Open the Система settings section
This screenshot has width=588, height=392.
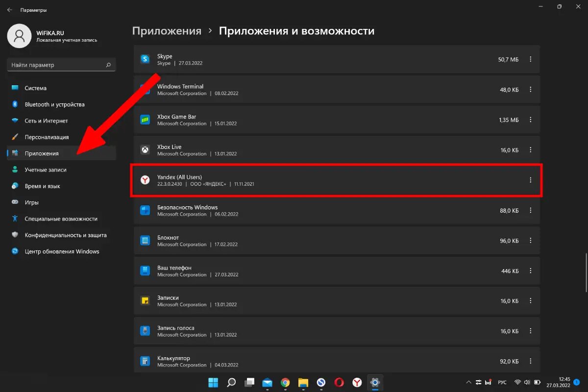tap(61, 88)
